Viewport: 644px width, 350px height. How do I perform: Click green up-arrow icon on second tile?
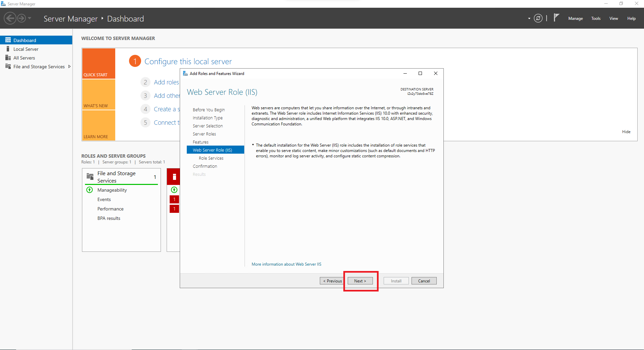(174, 190)
